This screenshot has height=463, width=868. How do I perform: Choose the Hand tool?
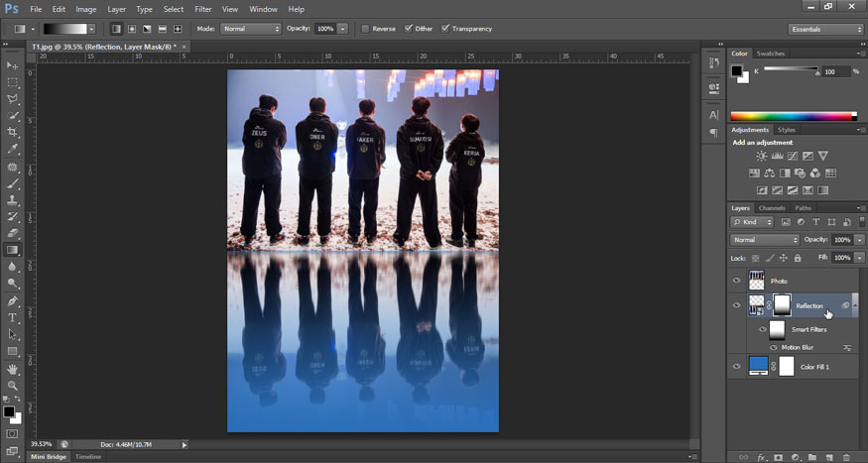click(13, 368)
